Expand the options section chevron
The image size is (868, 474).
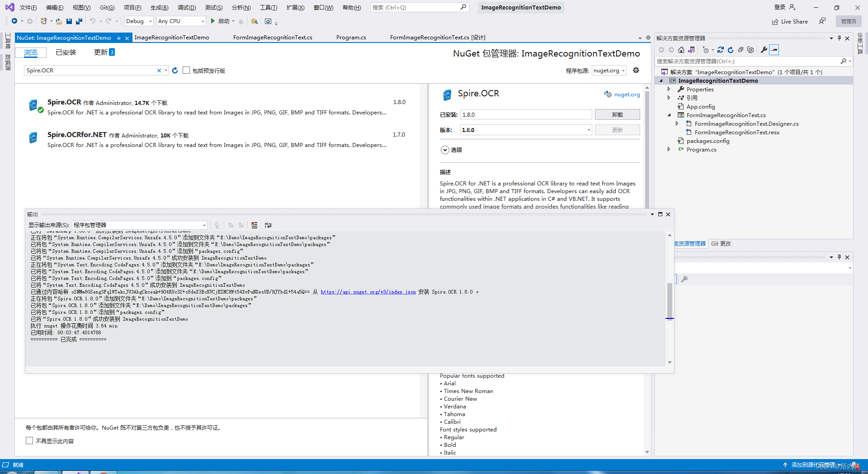coord(445,150)
